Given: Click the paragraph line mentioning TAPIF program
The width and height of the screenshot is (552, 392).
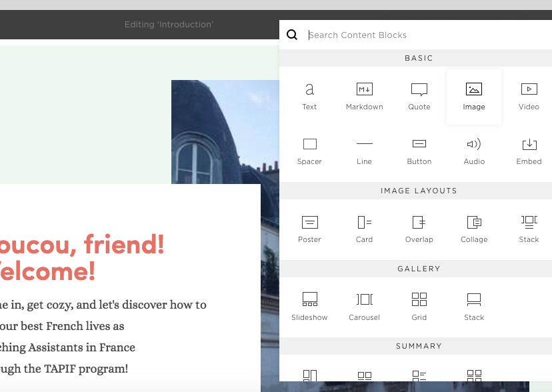Looking at the screenshot, I should 64,369.
